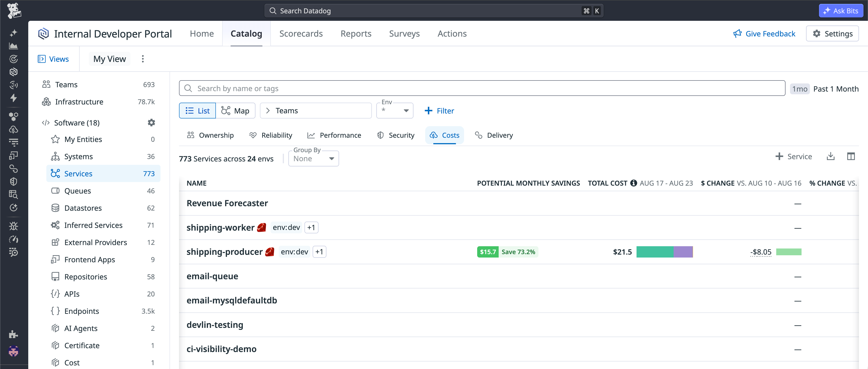Screen dimensions: 868x369
Task: Open the Env dropdown
Action: point(395,111)
